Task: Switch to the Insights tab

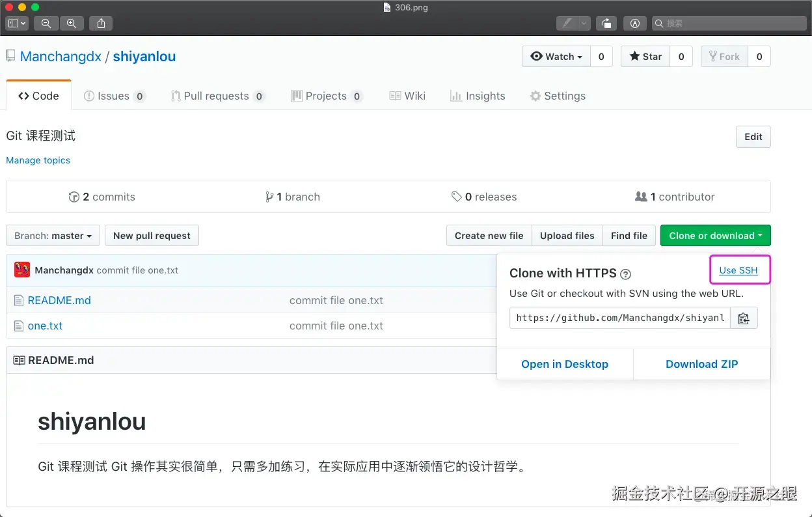Action: [x=478, y=96]
